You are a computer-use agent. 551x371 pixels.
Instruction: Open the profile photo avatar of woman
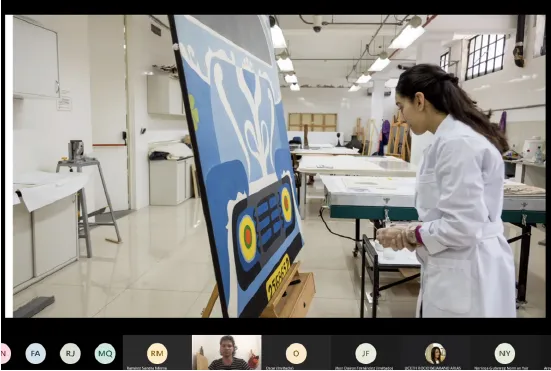coord(435,353)
